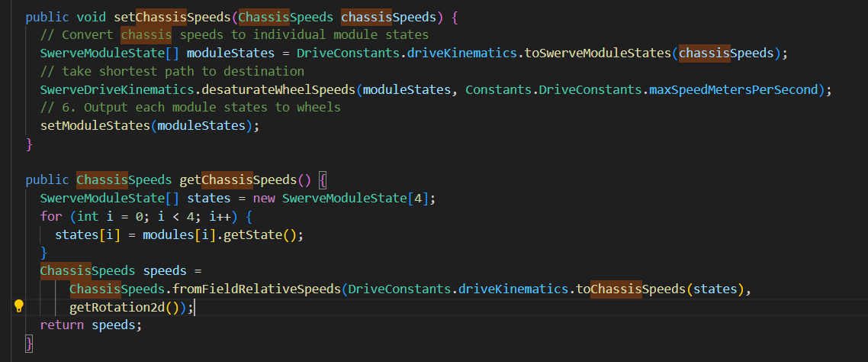Select the void keyword in the first method
This screenshot has height=362, width=868.
[92, 17]
